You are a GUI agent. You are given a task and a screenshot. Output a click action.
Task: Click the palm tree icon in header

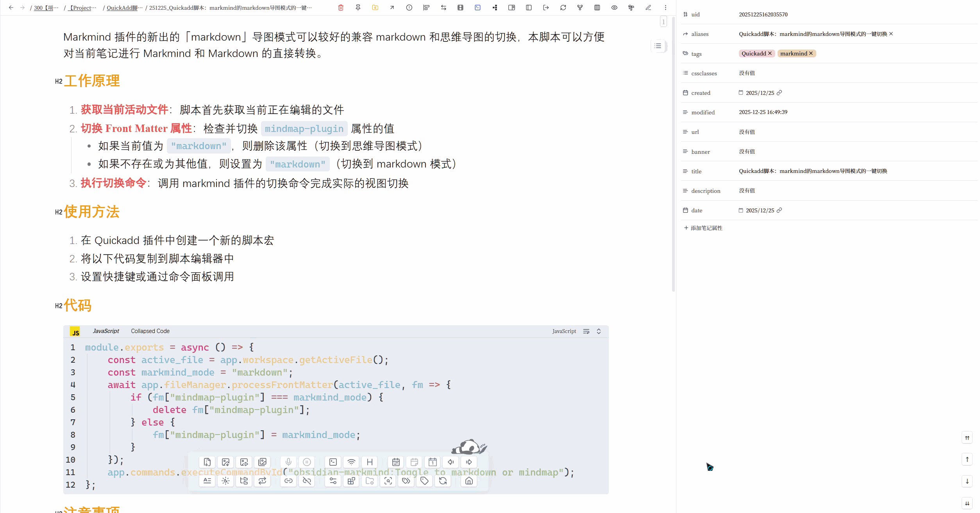click(x=631, y=7)
